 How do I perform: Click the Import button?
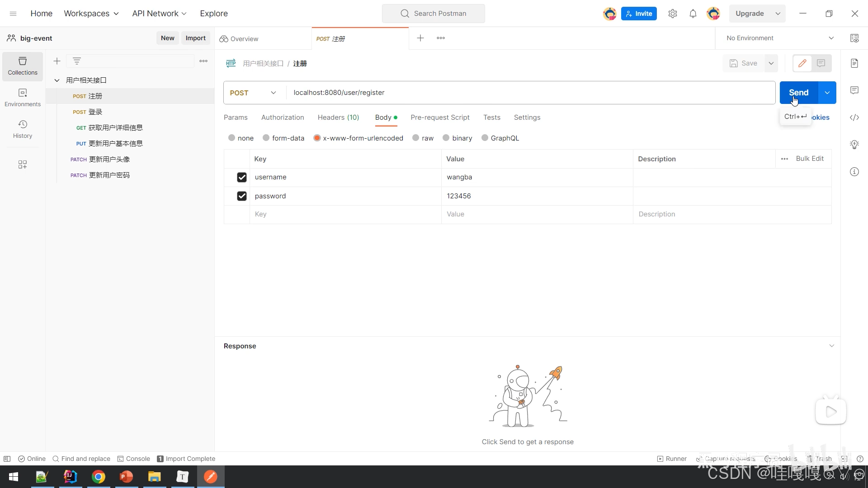195,38
